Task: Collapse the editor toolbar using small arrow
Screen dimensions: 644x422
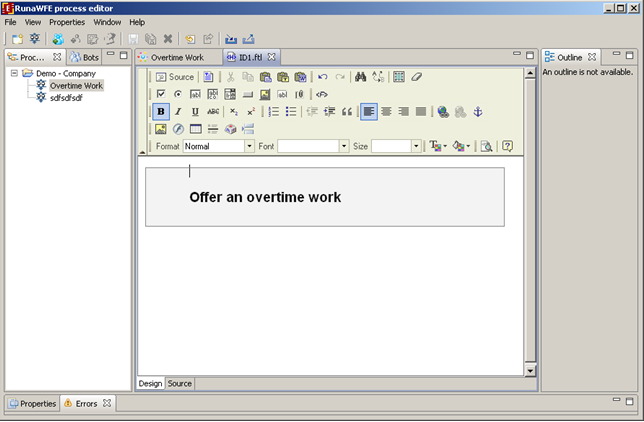Action: (142, 152)
